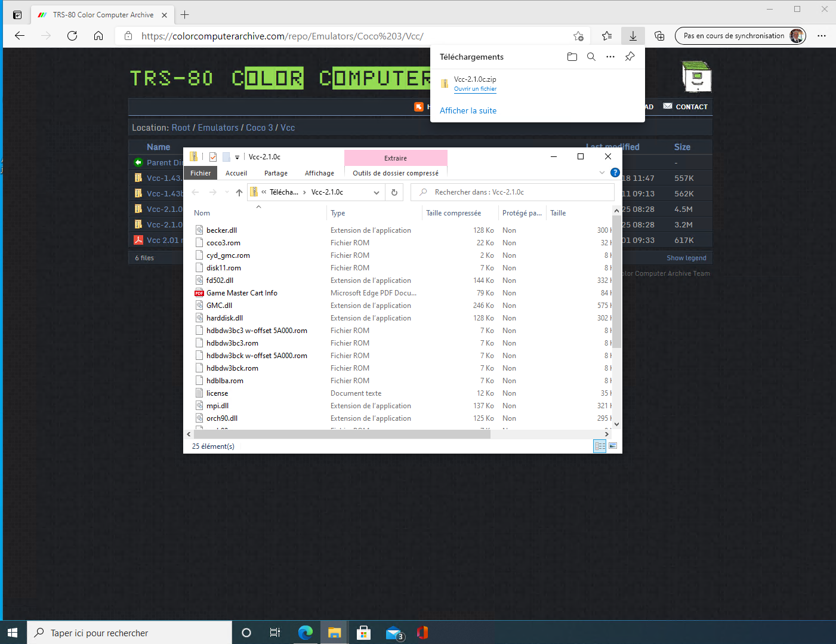
Task: Click Afficher la suite in downloads panel
Action: tap(468, 110)
